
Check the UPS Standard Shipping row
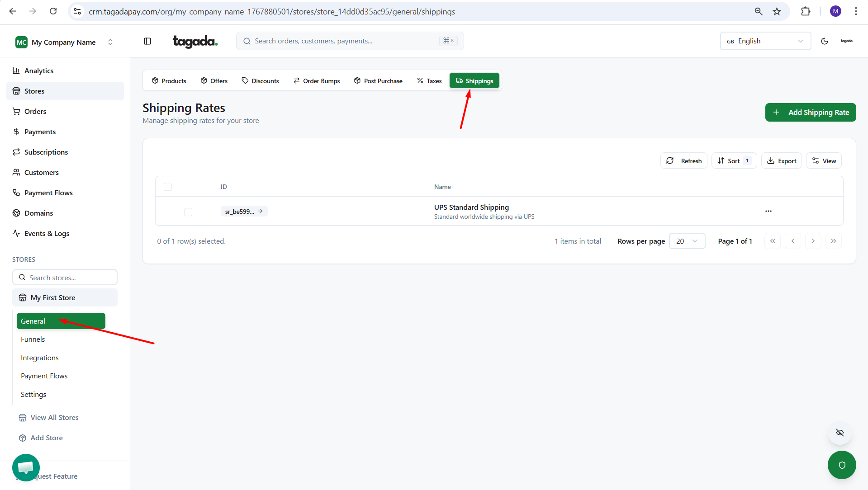pos(188,212)
